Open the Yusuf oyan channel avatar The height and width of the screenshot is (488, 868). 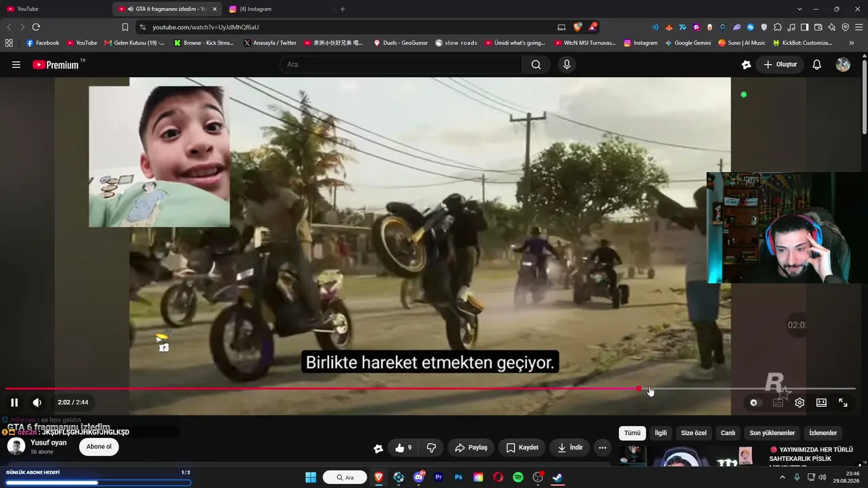point(16,447)
